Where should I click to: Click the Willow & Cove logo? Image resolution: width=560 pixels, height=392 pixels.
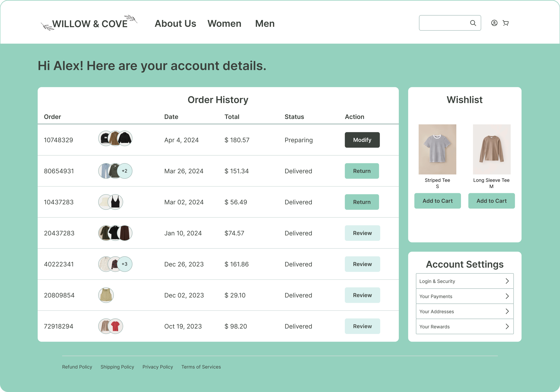pos(89,24)
